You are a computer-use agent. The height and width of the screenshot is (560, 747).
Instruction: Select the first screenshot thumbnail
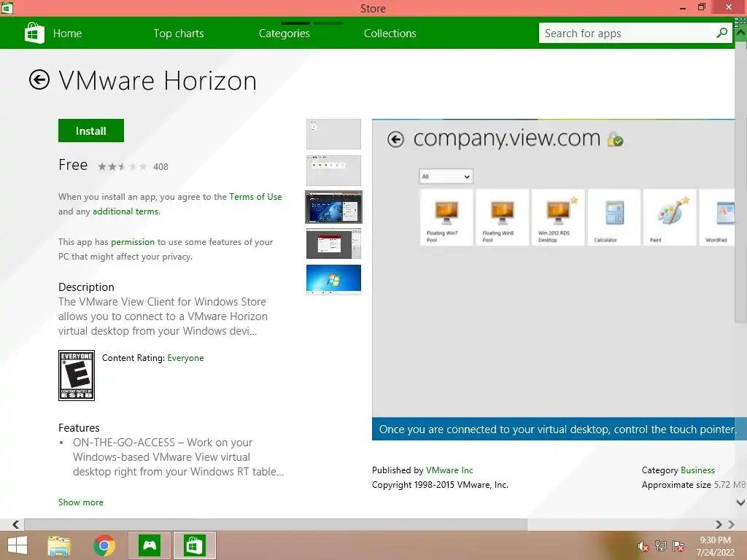[x=333, y=134]
